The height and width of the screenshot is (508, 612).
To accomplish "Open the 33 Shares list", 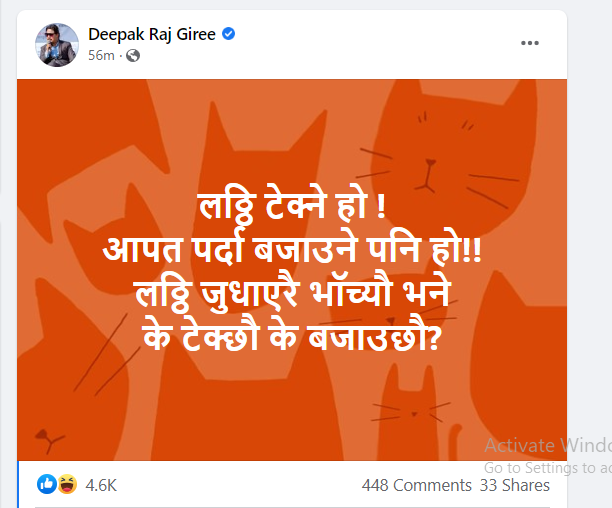I will (x=515, y=485).
